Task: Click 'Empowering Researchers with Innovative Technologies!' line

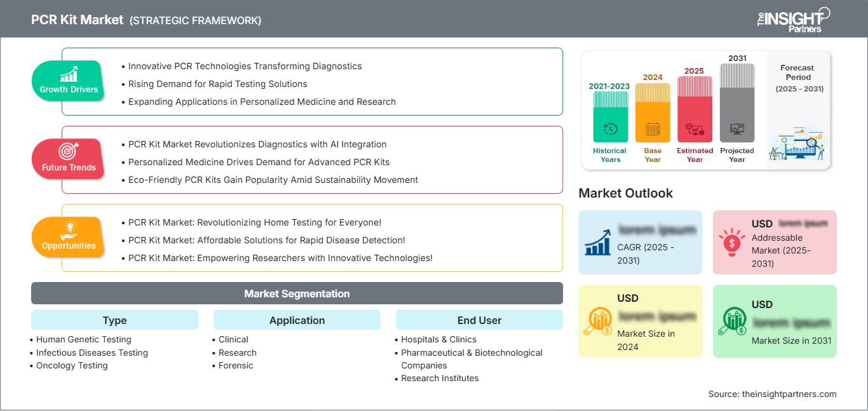Action: click(x=280, y=258)
